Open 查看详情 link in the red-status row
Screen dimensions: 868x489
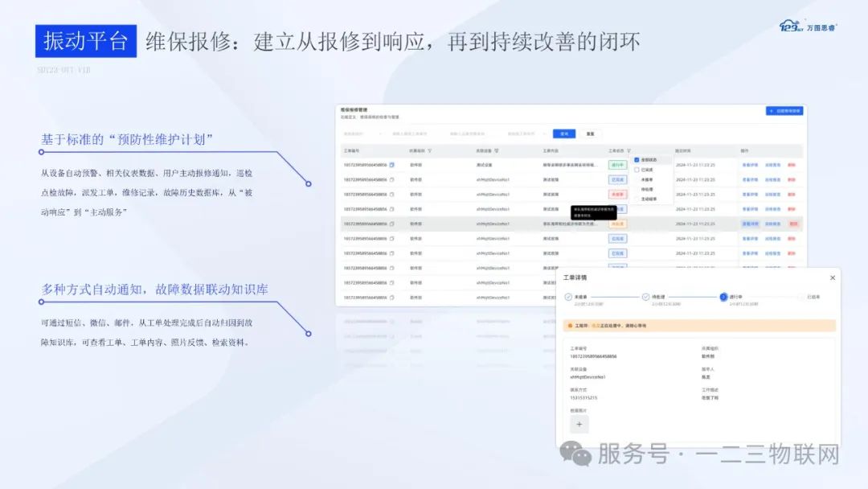click(750, 195)
